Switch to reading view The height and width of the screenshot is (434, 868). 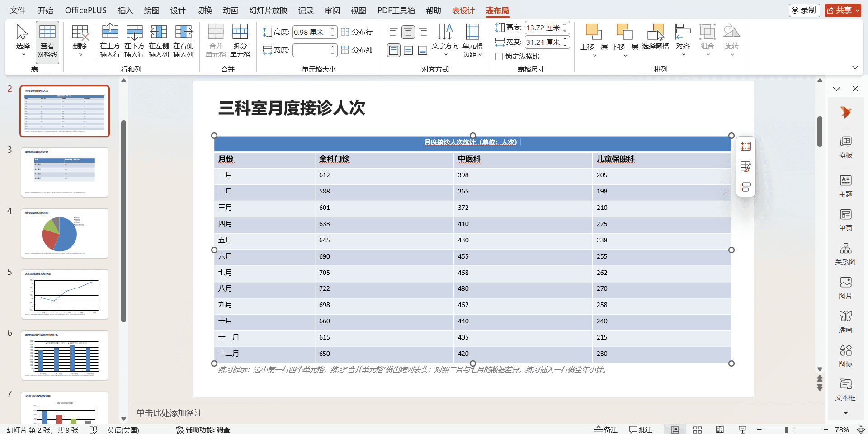(720, 429)
